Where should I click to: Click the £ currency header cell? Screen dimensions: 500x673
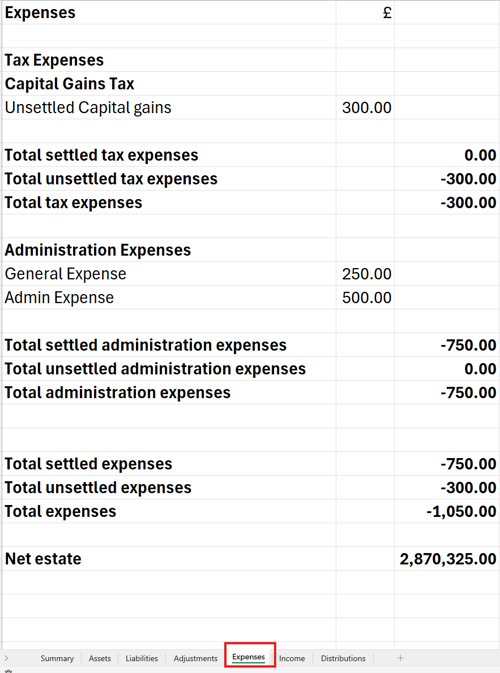(365, 12)
